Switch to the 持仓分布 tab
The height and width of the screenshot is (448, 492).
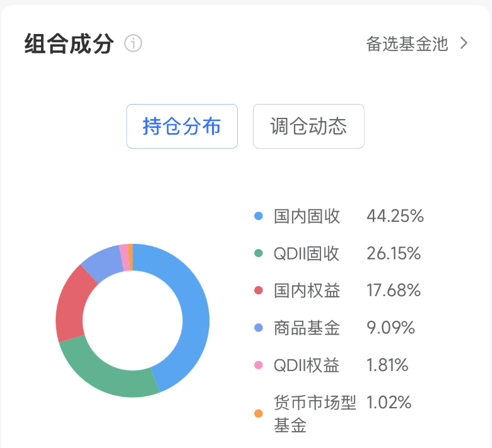tap(182, 126)
